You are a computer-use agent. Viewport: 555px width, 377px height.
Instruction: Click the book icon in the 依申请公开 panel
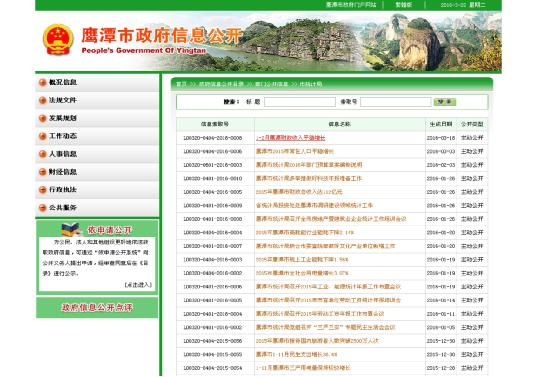[x=71, y=229]
